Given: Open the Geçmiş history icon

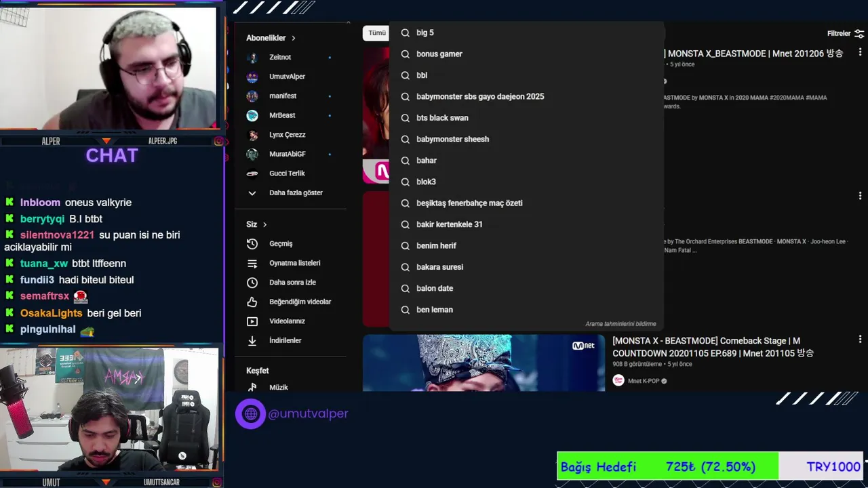Looking at the screenshot, I should tap(252, 244).
